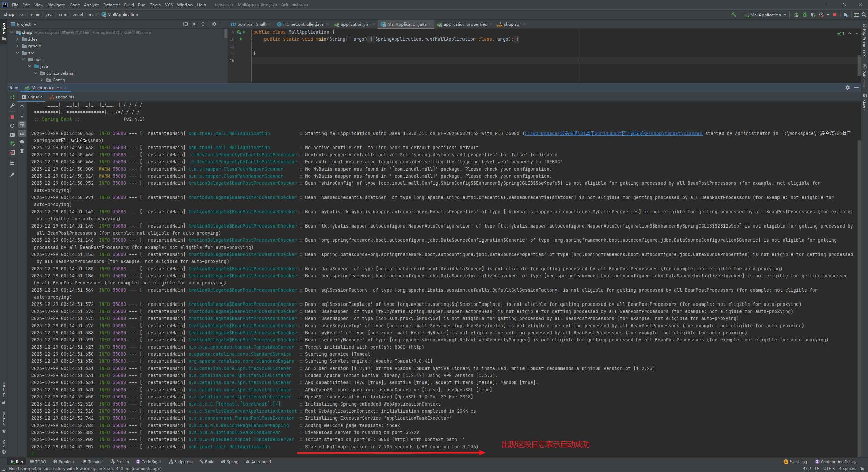868x472 pixels.
Task: Open the Problems tool window
Action: tap(64, 461)
